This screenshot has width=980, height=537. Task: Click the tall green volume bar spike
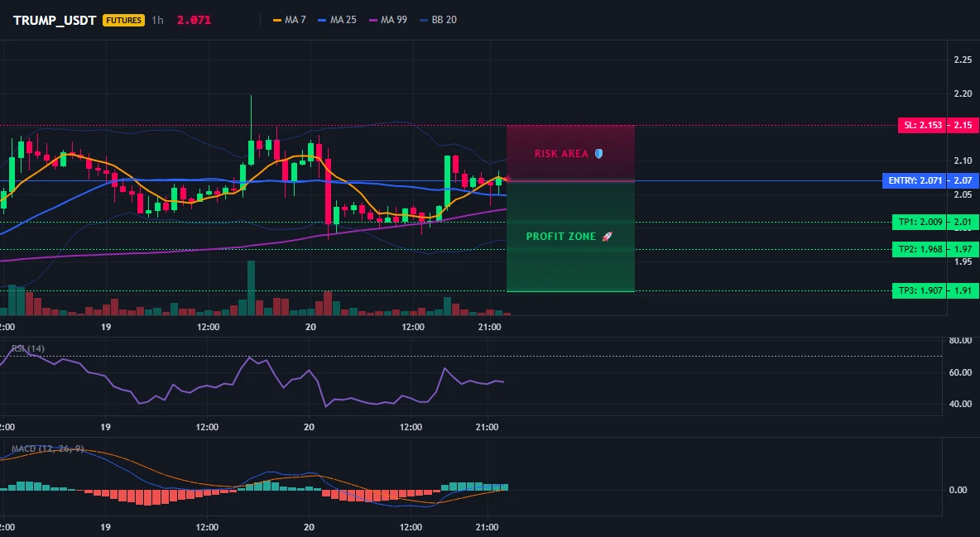point(252,288)
